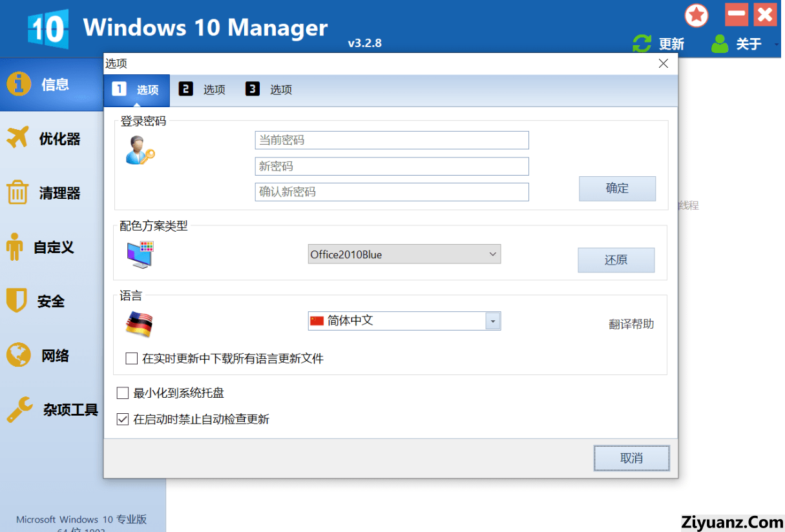Select the 清理器 trash can icon
The height and width of the screenshot is (532, 785).
[17, 192]
